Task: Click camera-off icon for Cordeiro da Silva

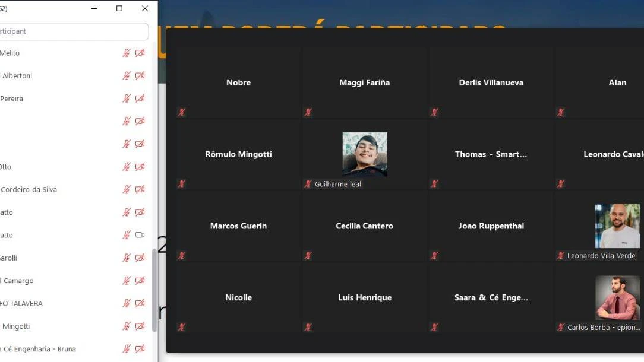Action: tap(140, 190)
